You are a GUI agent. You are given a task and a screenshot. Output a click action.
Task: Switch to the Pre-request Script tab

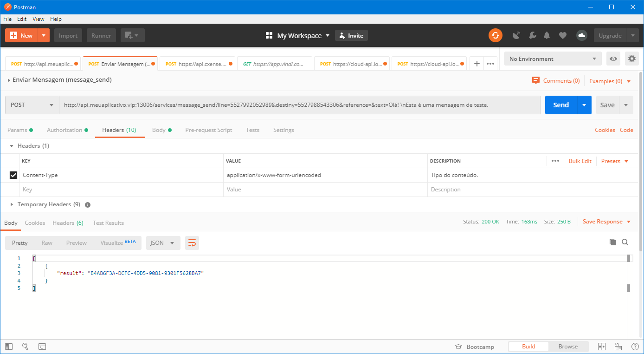click(x=208, y=130)
